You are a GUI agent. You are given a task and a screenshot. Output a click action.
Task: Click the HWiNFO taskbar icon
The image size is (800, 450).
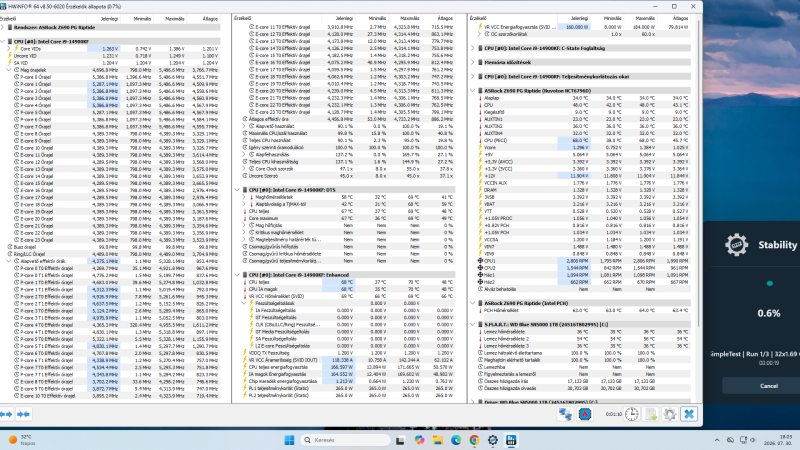pos(511,440)
